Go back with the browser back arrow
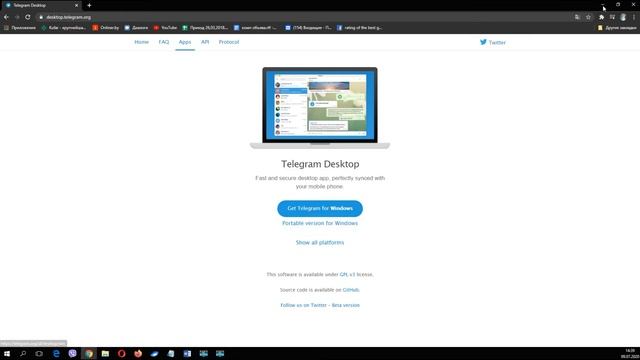This screenshot has width=640, height=360. pos(6,17)
